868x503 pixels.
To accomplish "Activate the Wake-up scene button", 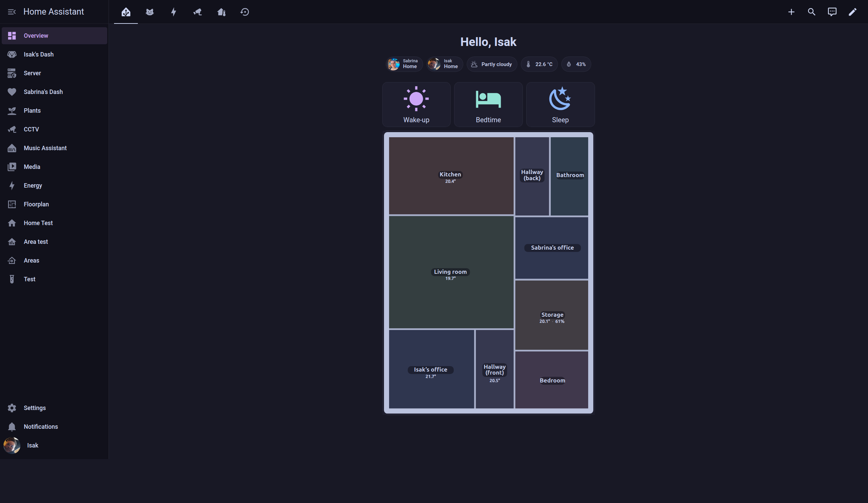I will (x=416, y=104).
